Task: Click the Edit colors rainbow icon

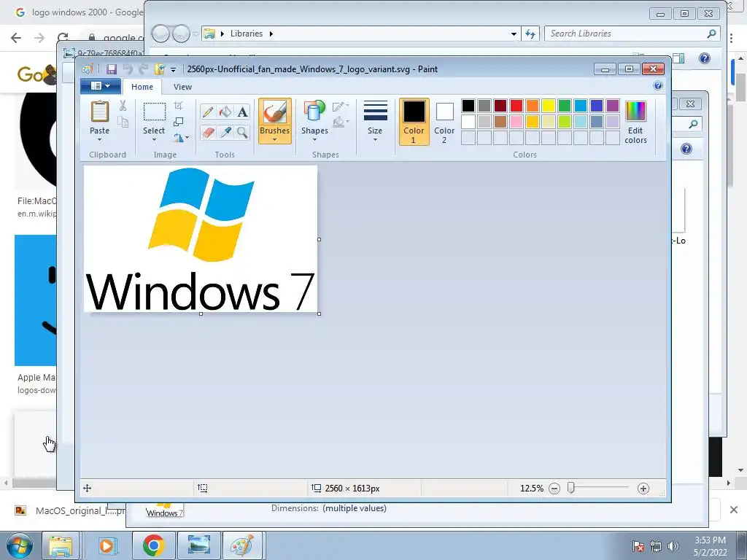Action: [x=635, y=112]
